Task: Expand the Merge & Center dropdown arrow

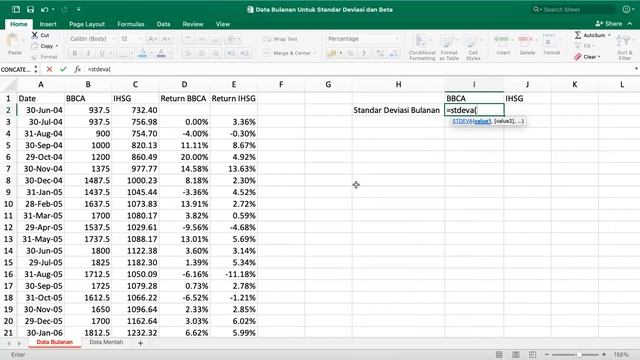Action: click(x=315, y=53)
